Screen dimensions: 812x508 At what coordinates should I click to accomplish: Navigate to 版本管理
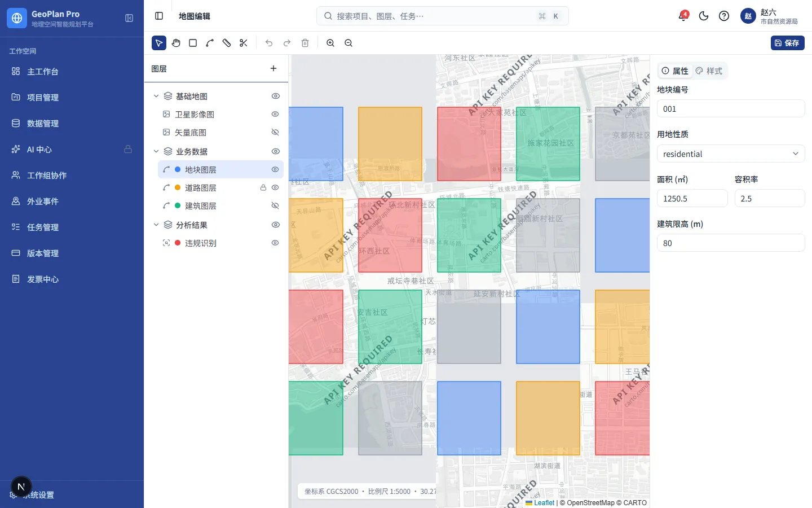click(x=72, y=253)
